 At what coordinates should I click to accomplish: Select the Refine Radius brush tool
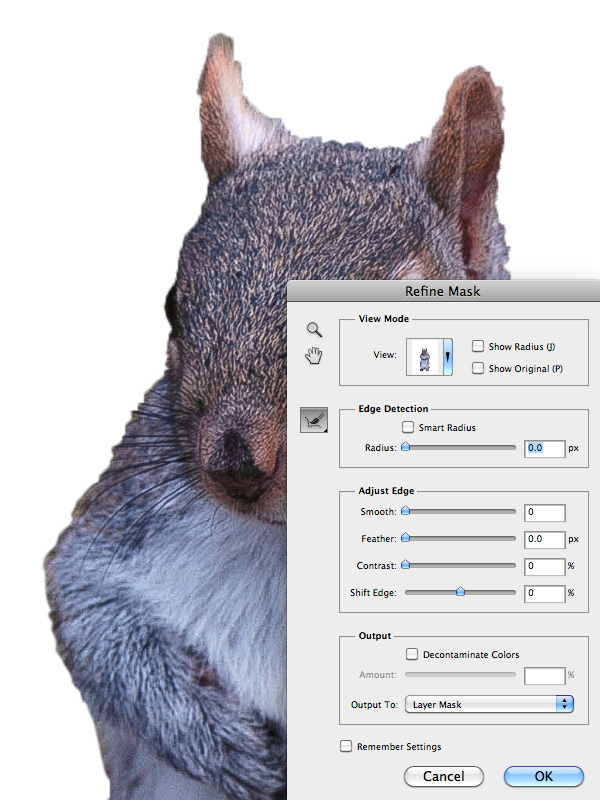[314, 420]
